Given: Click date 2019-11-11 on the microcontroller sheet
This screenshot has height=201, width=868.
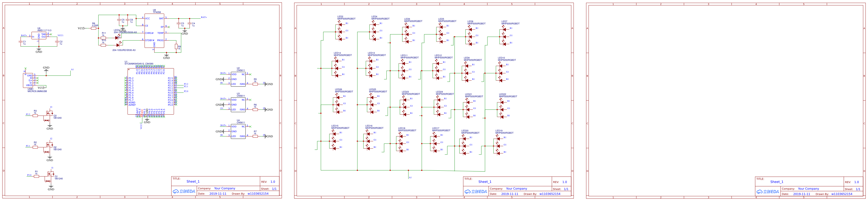Looking at the screenshot, I should (x=218, y=194).
